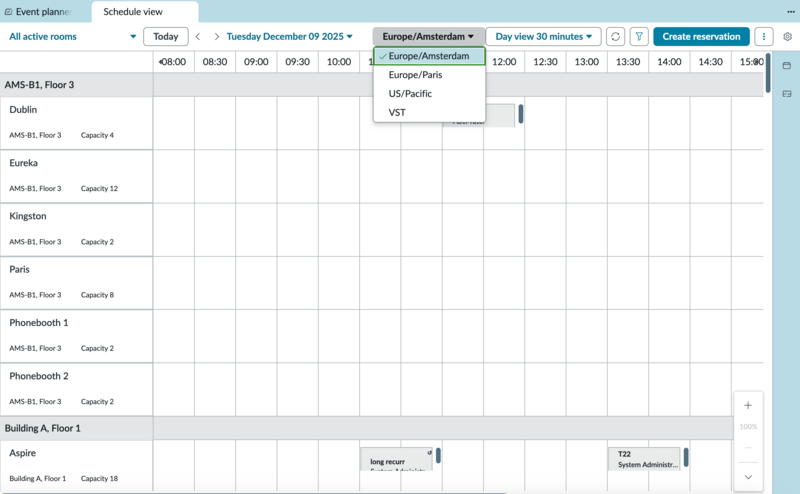Screen dimensions: 800x494
Task: Open the vertical three-dot actions menu
Action: tap(763, 37)
